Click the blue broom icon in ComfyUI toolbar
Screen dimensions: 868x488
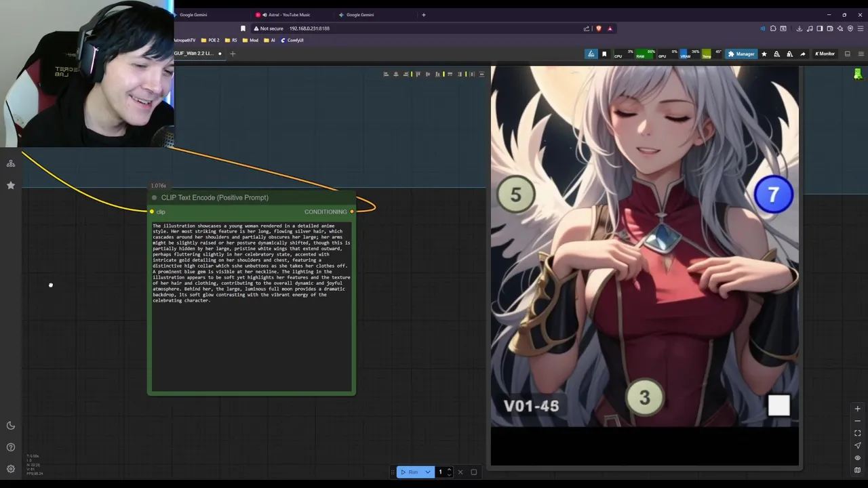tap(591, 54)
